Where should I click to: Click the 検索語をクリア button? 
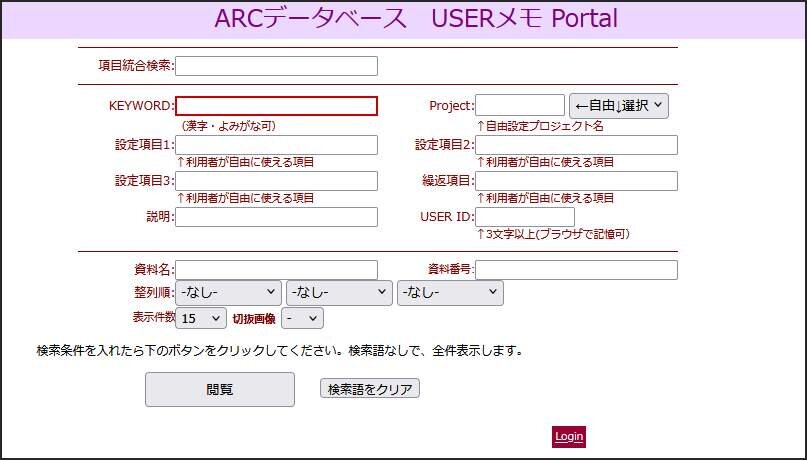coord(369,389)
